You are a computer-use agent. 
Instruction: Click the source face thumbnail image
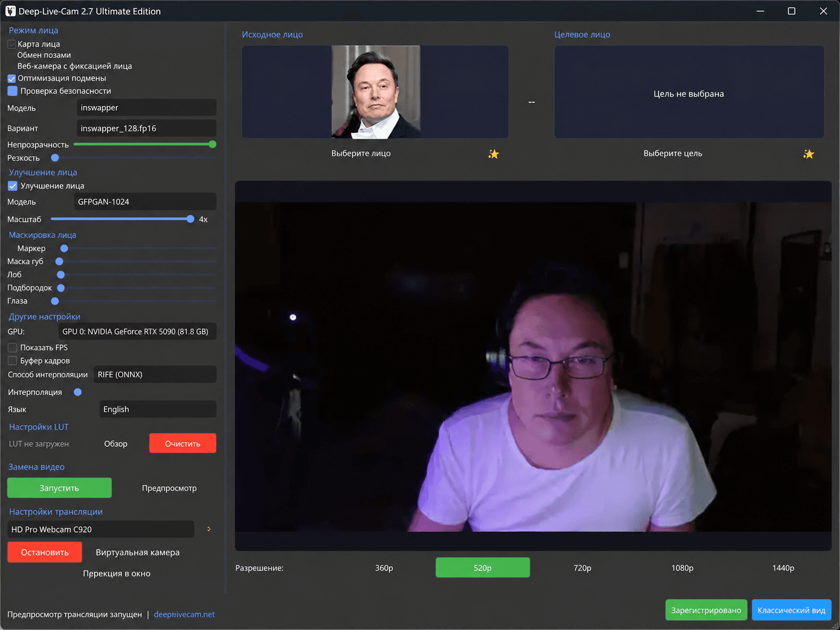click(x=376, y=92)
